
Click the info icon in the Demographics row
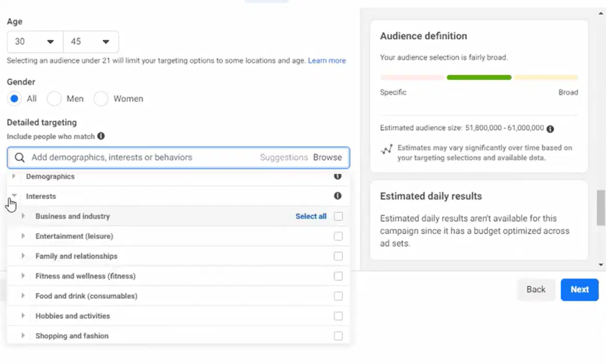coord(338,176)
